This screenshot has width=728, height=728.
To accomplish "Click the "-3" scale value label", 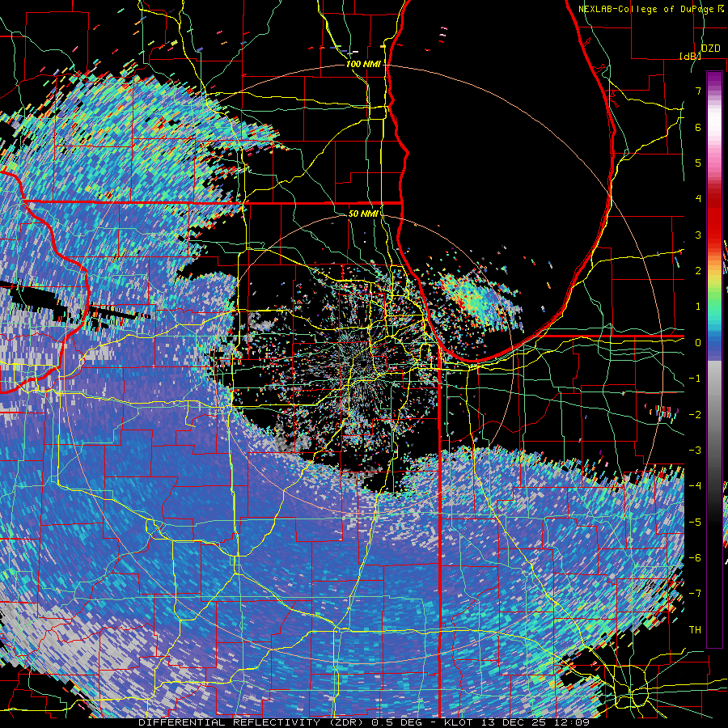I will 695,451.
